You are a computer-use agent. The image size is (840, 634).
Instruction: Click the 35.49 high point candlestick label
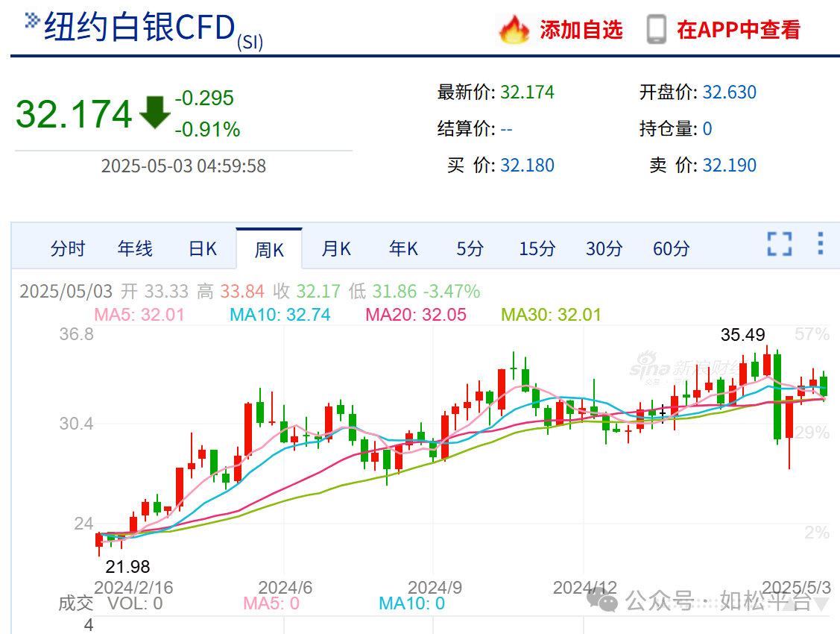742,335
